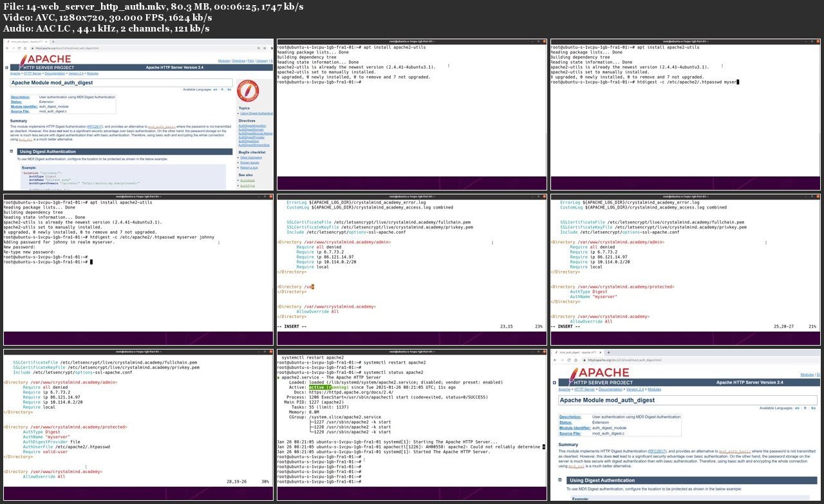
Task: Open the frame showing 'Re-type new password' prompt
Action: click(x=138, y=269)
